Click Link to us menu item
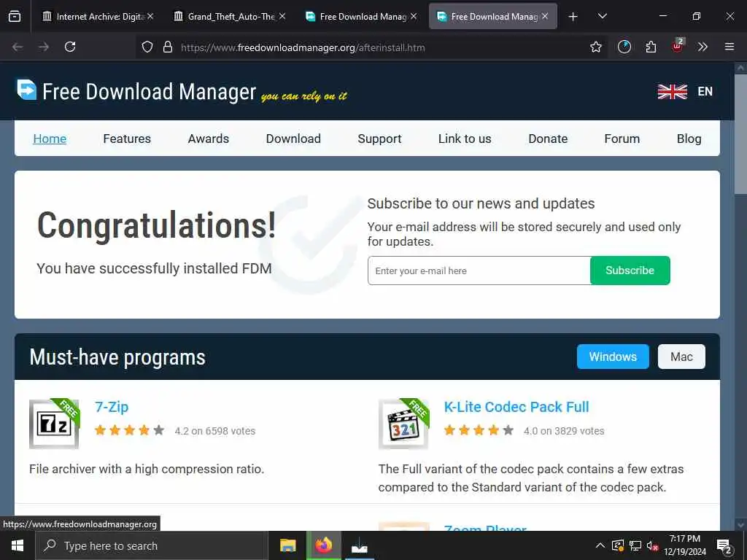The width and height of the screenshot is (747, 560). click(x=465, y=139)
